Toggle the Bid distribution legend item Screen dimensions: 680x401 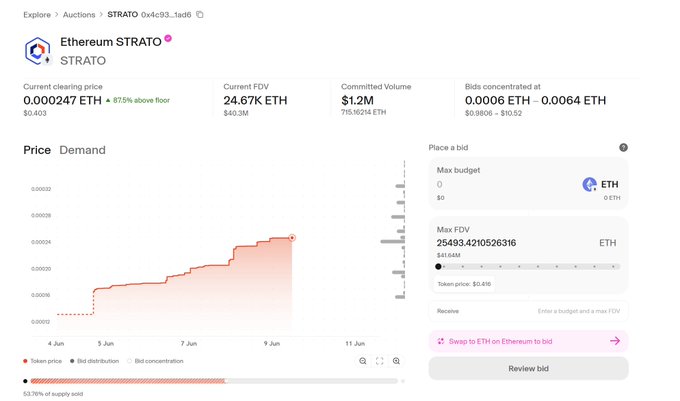94,361
